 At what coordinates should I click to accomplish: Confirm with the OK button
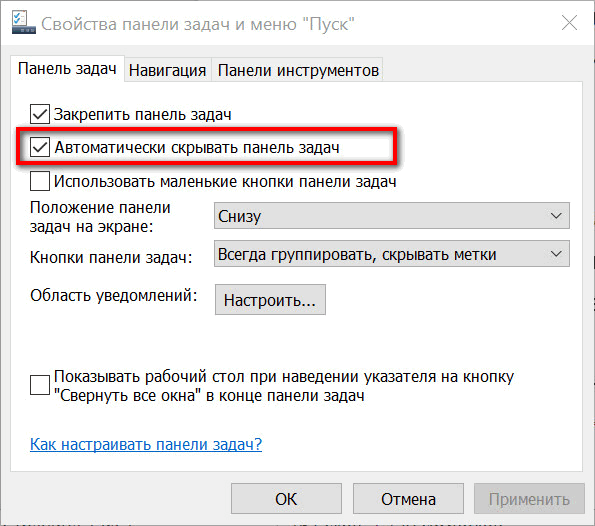pyautogui.click(x=286, y=499)
